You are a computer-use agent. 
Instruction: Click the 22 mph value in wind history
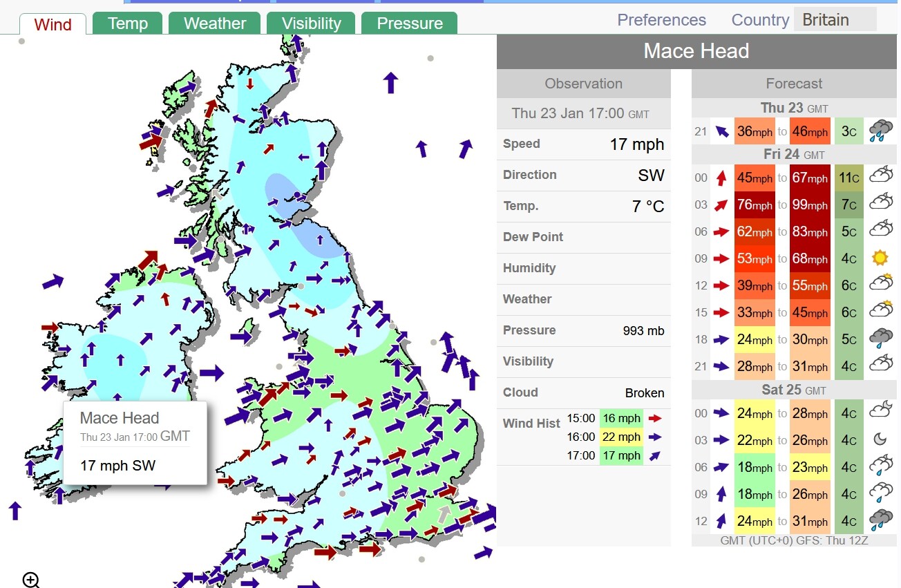tap(621, 437)
